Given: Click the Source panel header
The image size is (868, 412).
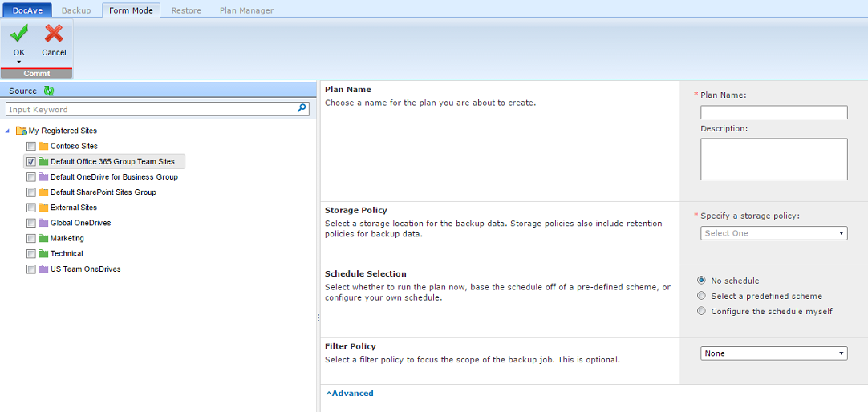Looking at the screenshot, I should (x=158, y=91).
